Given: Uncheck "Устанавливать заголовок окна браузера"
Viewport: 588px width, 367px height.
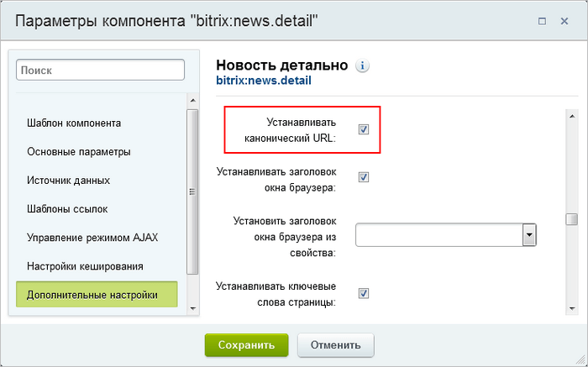Looking at the screenshot, I should tap(364, 177).
